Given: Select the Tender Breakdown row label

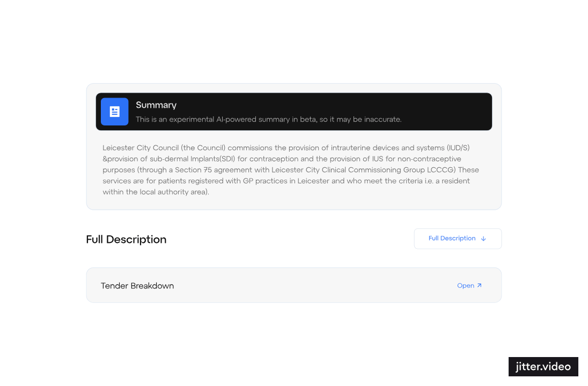Looking at the screenshot, I should (137, 286).
